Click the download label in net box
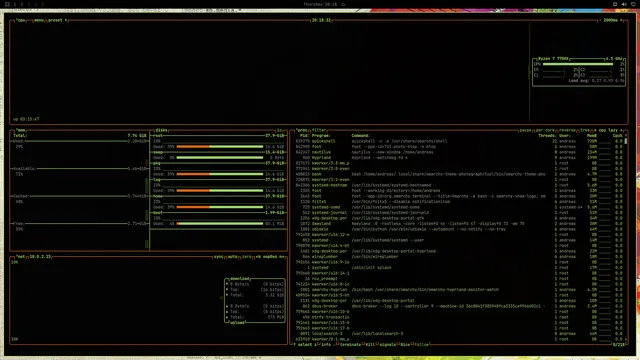The width and height of the screenshot is (640, 360). [240, 279]
